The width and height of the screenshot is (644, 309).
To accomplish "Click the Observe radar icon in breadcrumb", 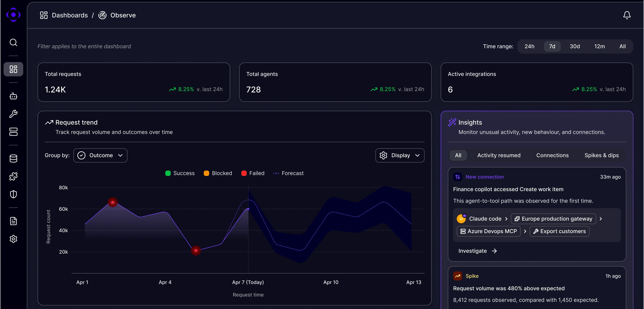I will (x=102, y=15).
